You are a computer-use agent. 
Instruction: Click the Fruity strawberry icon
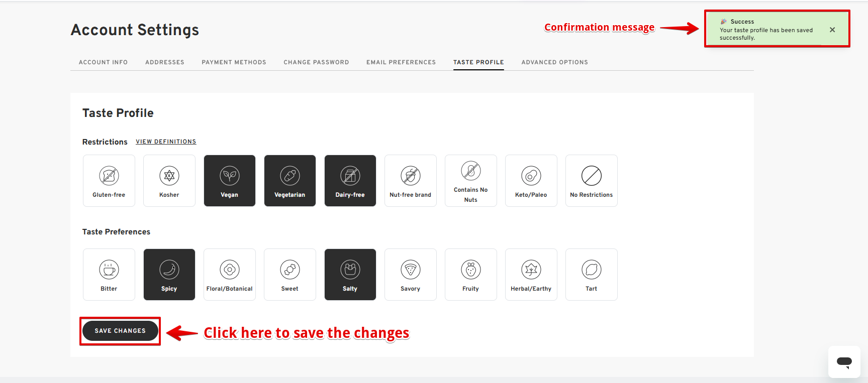point(471,270)
